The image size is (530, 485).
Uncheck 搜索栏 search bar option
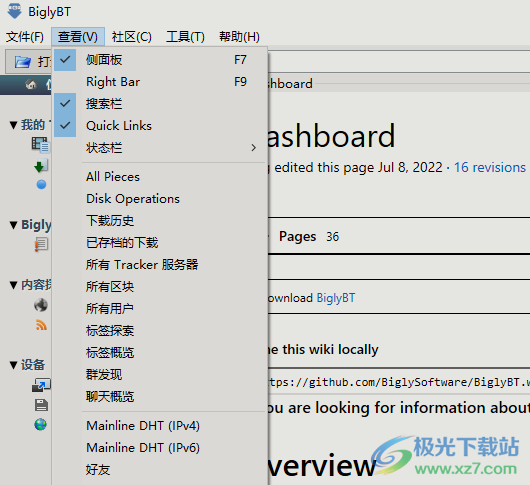(x=159, y=104)
